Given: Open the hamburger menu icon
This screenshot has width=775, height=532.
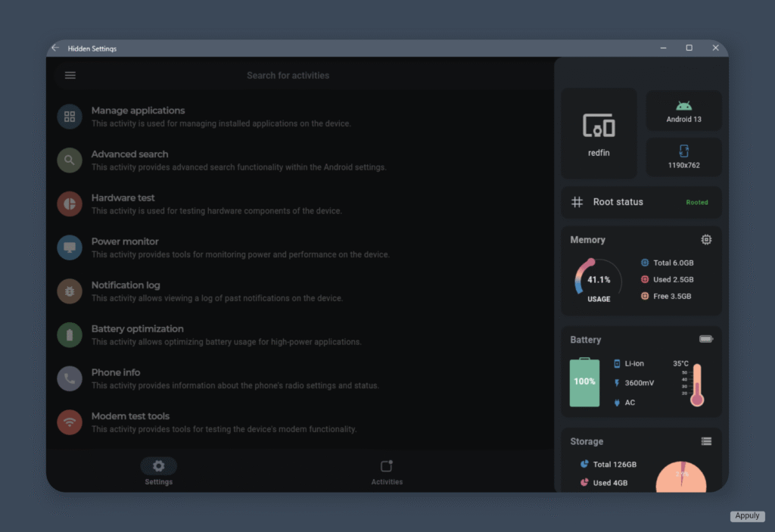Looking at the screenshot, I should 70,75.
